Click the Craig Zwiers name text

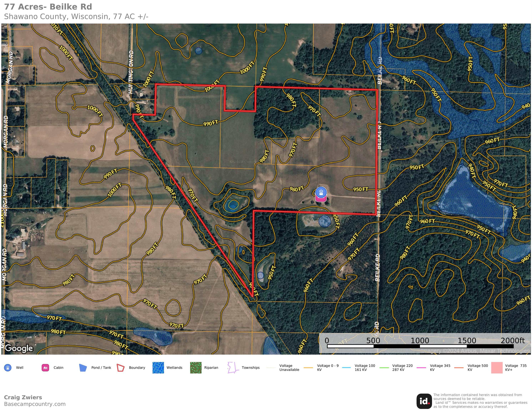tap(23, 397)
